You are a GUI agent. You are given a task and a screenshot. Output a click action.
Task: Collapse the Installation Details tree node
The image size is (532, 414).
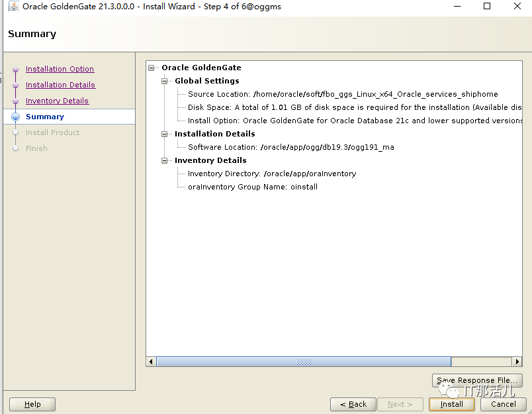[165, 134]
